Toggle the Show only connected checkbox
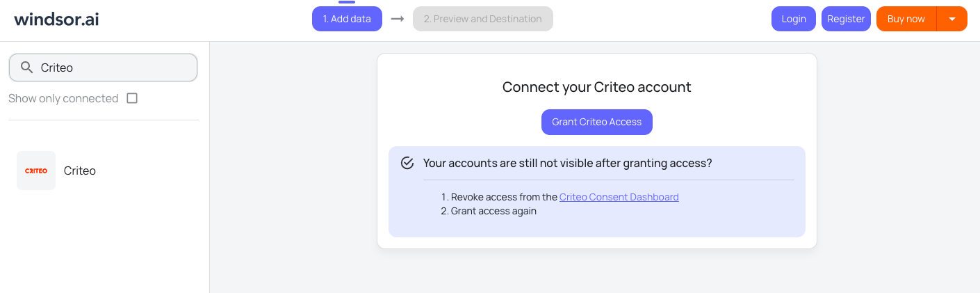This screenshot has width=980, height=293. pos(132,98)
